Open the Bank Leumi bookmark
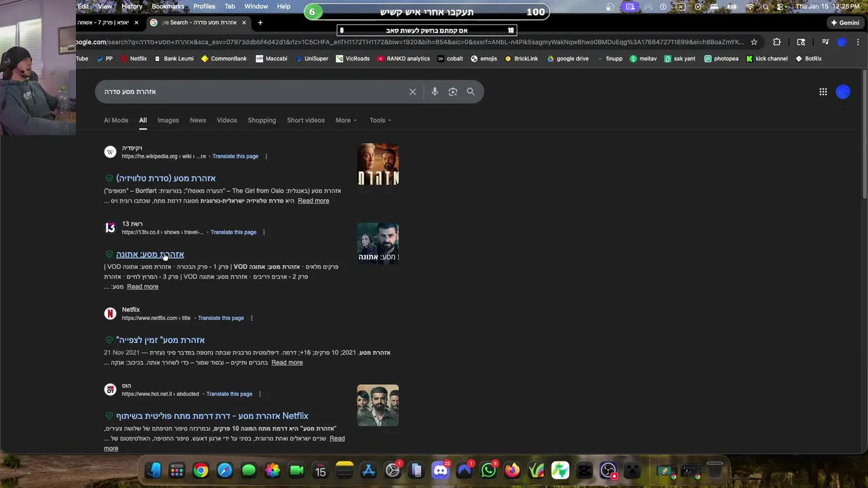The width and height of the screenshot is (868, 488). pos(174,59)
